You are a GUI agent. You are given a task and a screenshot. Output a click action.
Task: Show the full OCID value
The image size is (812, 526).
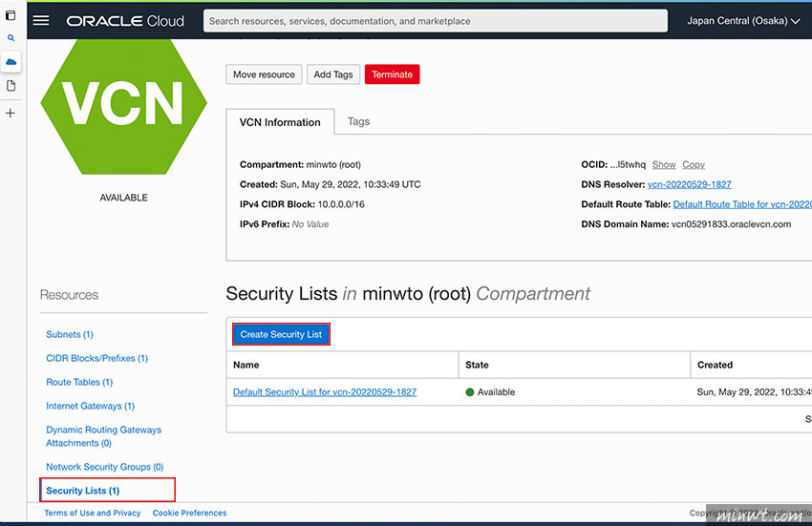click(x=664, y=164)
